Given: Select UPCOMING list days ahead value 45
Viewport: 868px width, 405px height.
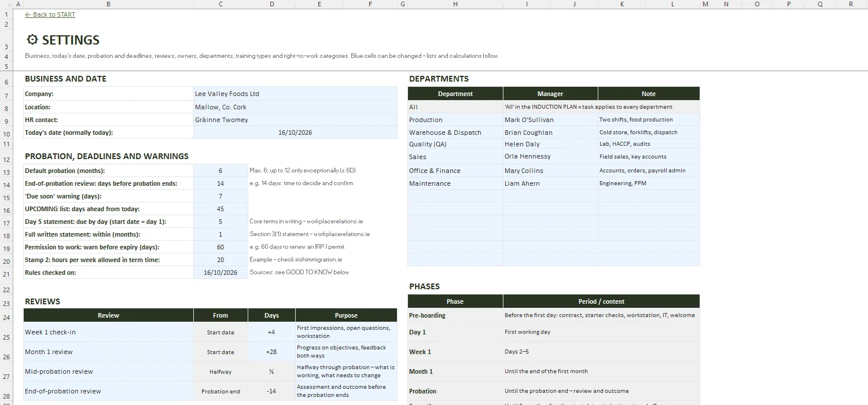Looking at the screenshot, I should [x=220, y=209].
